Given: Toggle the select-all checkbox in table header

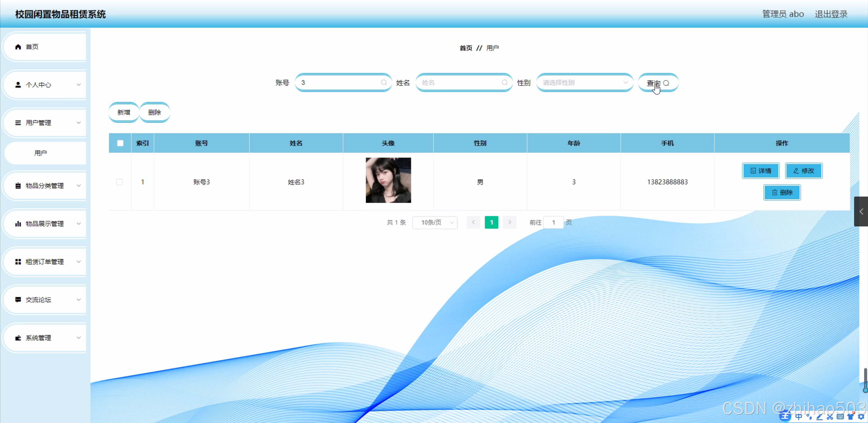Looking at the screenshot, I should (x=120, y=143).
